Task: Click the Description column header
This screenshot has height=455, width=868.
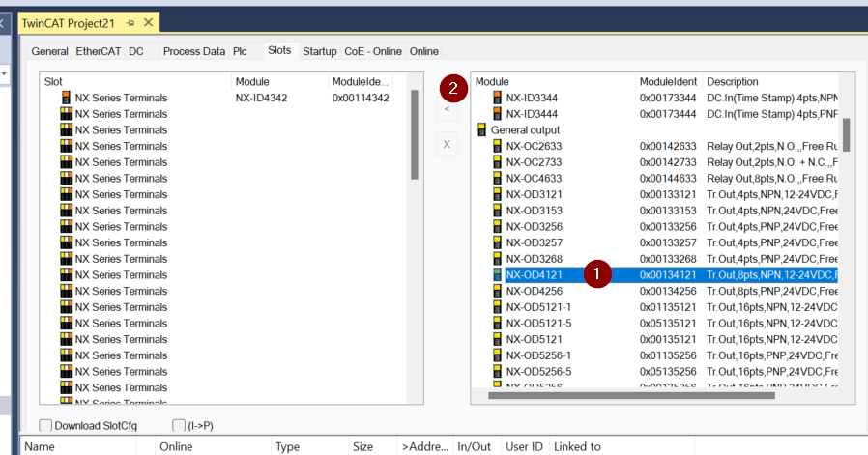Action: (x=771, y=82)
